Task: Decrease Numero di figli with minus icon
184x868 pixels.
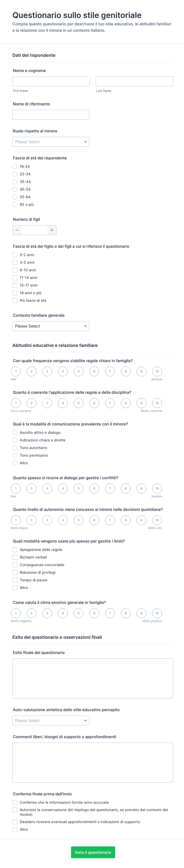Action: 17,230
